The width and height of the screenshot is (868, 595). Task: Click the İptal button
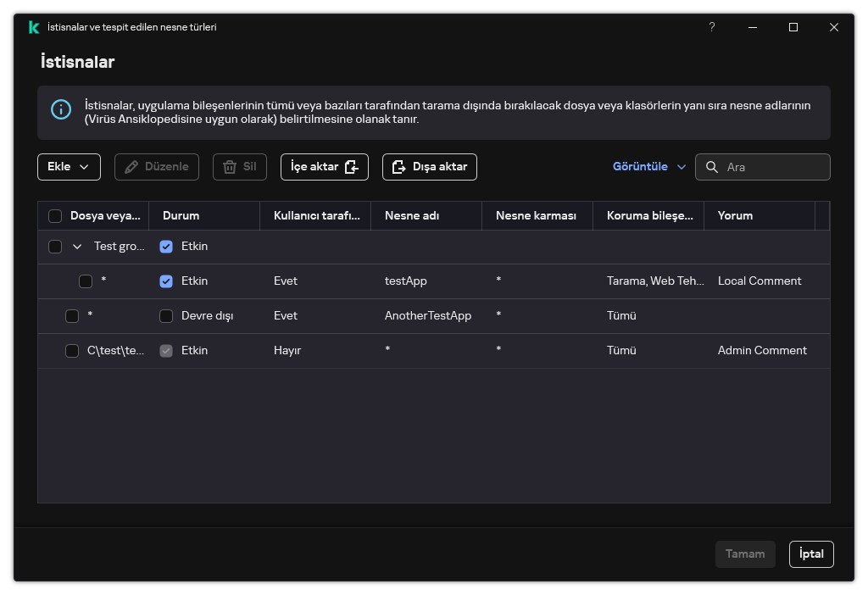(x=811, y=554)
